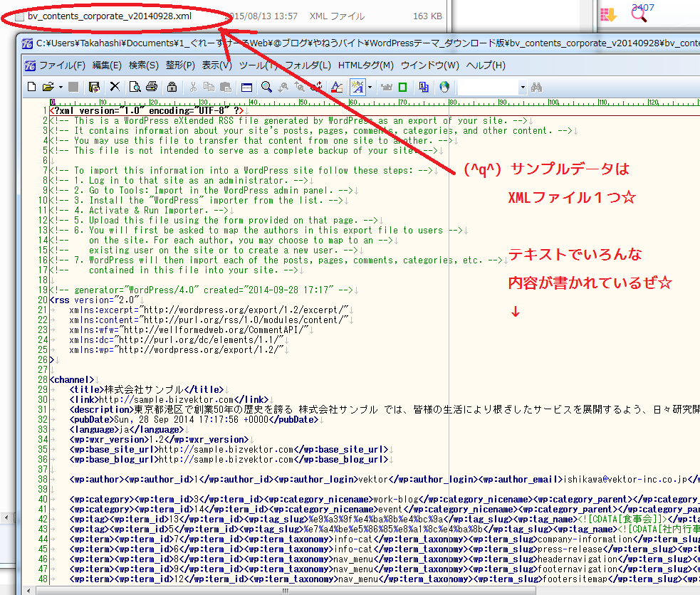The height and width of the screenshot is (595, 700).
Task: Click the editor title bar app icon
Action: click(27, 43)
